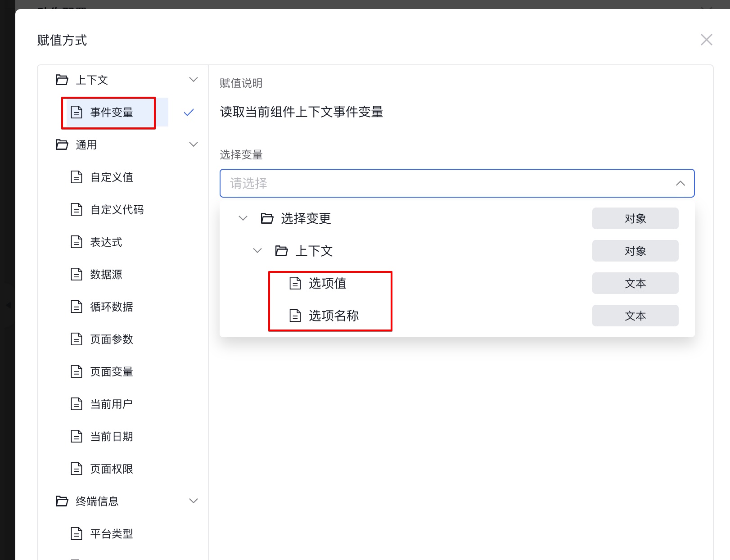Choose the 选择变更 object node
Viewport: 730px width, 560px height.
tap(306, 218)
